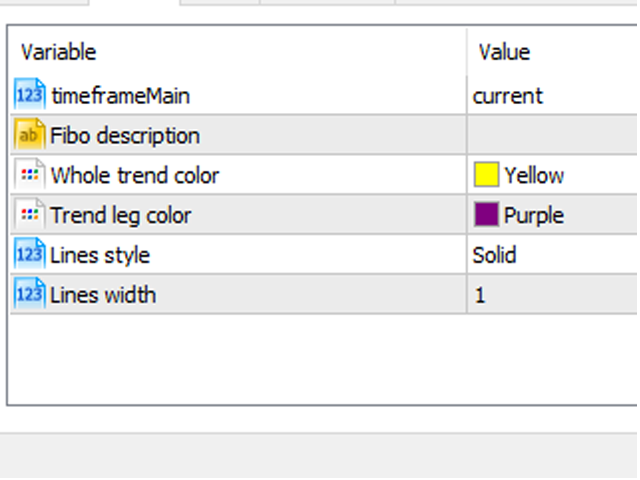Select the Lines style variable name
This screenshot has width=640, height=480.
pyautogui.click(x=100, y=255)
